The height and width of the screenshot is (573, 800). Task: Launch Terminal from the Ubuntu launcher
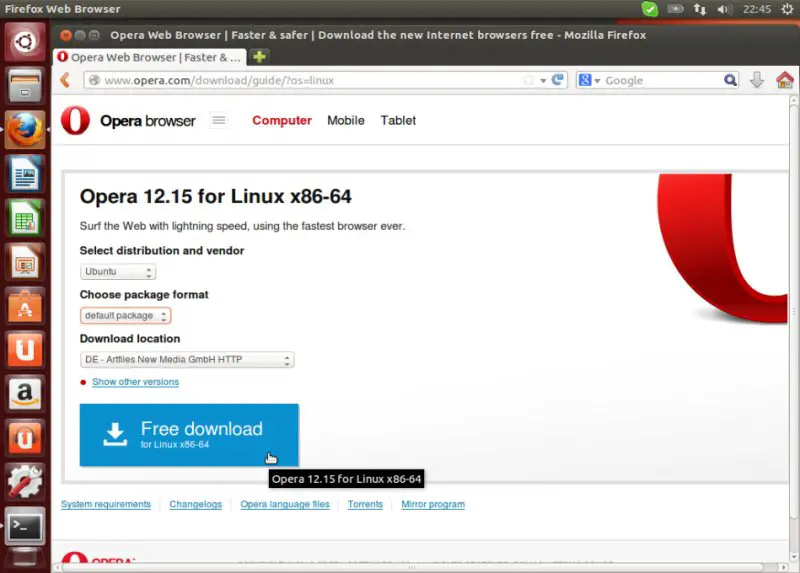[x=25, y=525]
